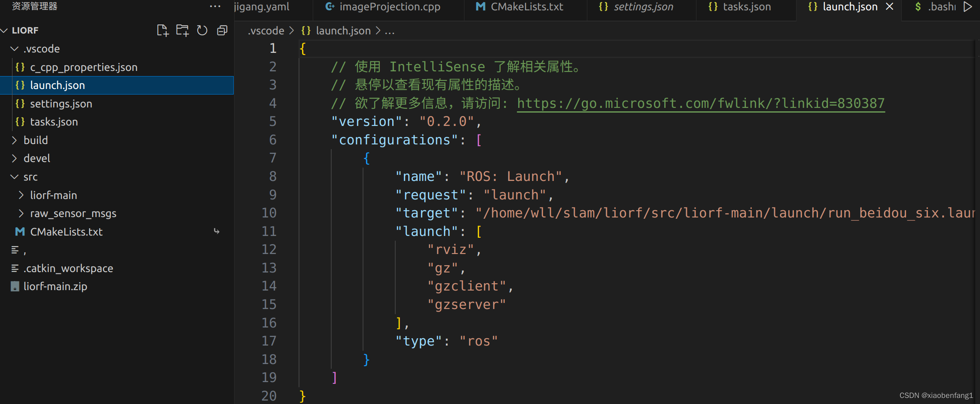Open settings.json from the file tree
The height and width of the screenshot is (404, 980).
pos(61,104)
